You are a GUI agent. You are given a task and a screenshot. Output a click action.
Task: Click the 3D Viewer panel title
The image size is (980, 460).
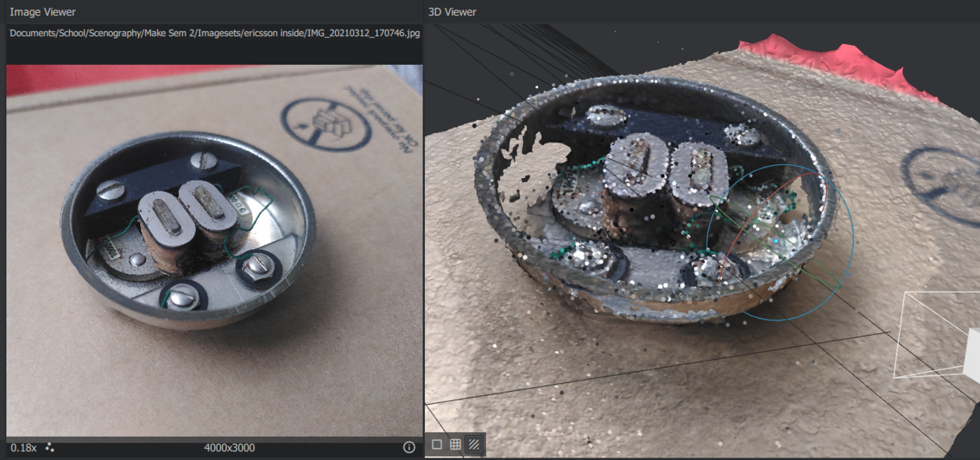point(452,12)
